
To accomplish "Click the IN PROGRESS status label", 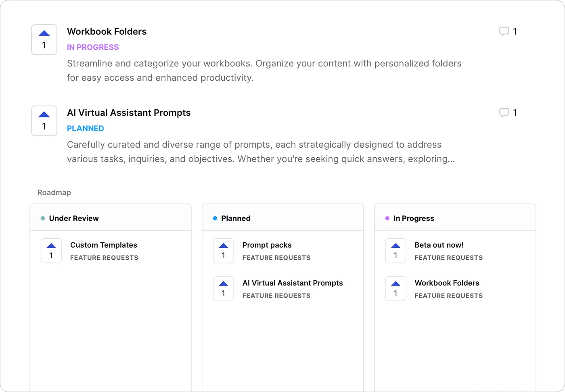I will [x=93, y=47].
